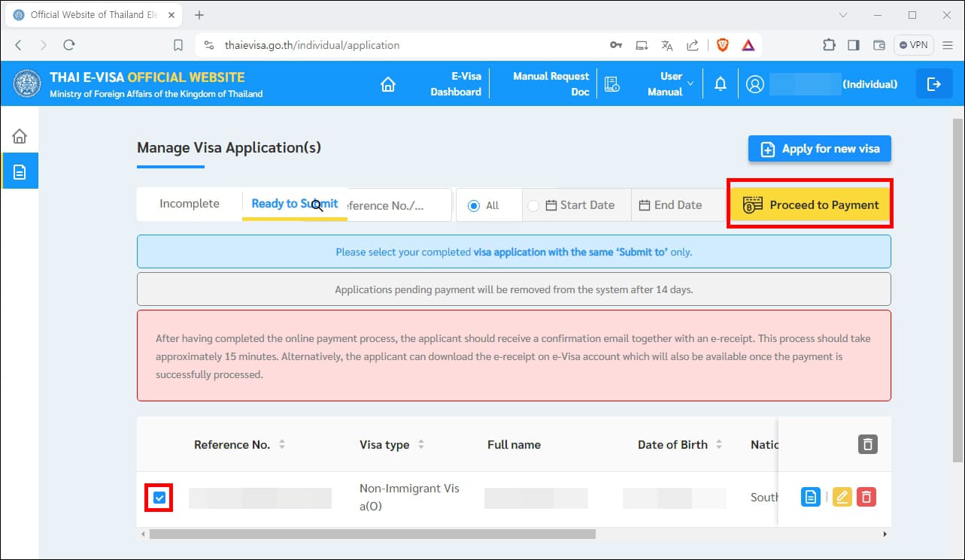View application details blue document icon
The image size is (965, 560).
pos(811,497)
